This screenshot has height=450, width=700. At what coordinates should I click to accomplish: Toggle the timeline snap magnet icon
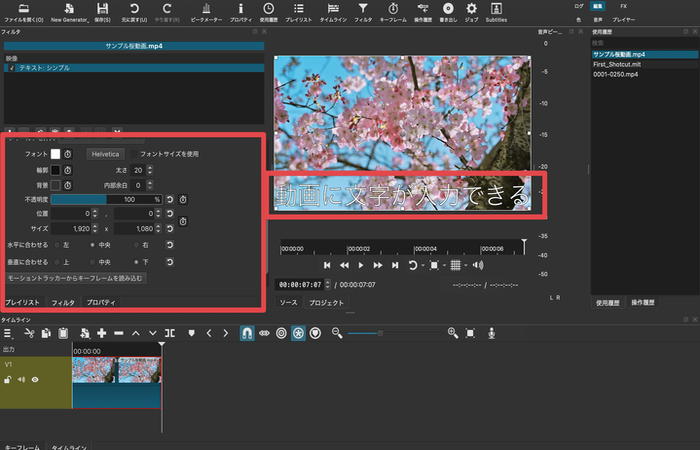[247, 332]
